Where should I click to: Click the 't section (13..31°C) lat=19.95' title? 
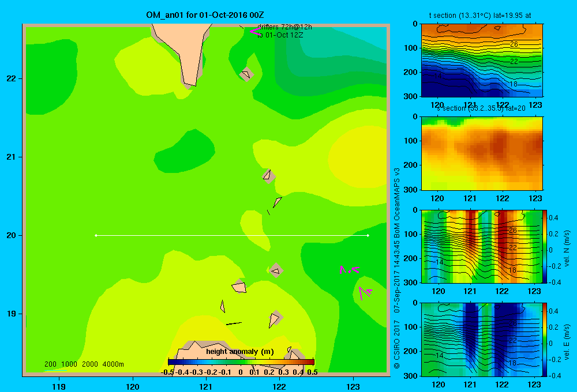[x=480, y=16]
